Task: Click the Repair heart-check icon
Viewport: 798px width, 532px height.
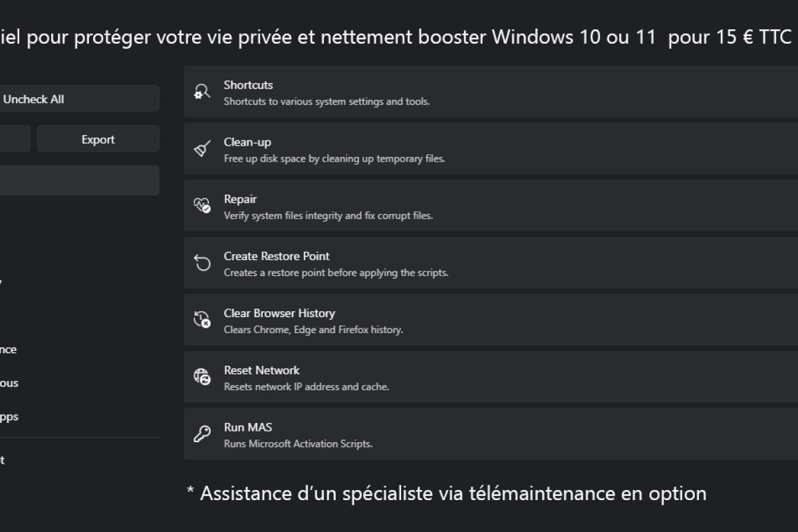Action: pyautogui.click(x=202, y=206)
